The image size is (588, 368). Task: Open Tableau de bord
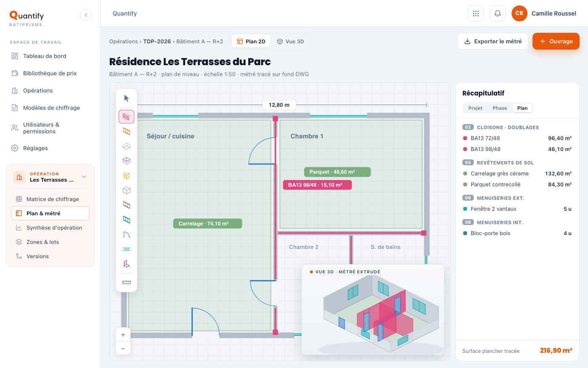coord(50,56)
